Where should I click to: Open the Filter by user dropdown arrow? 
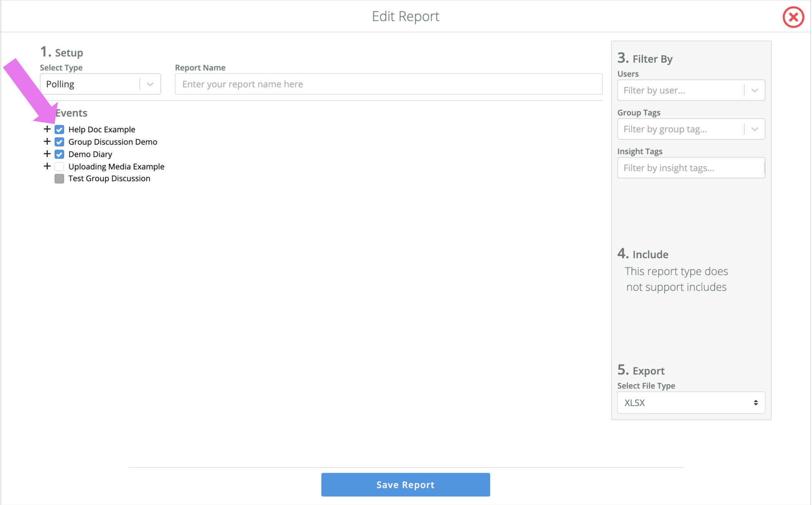754,90
